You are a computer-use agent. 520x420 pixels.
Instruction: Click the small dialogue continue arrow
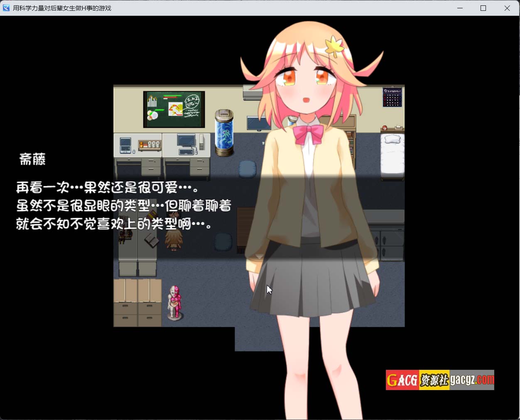259,257
